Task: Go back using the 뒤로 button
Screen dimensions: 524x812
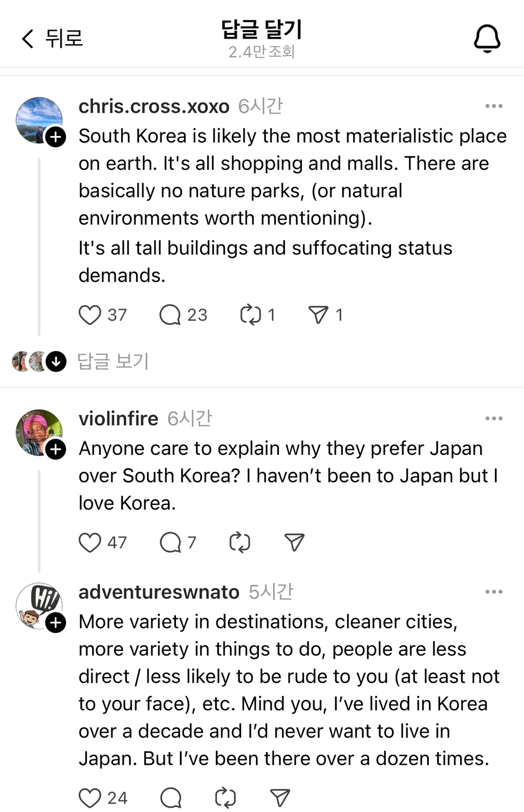Action: pyautogui.click(x=53, y=37)
